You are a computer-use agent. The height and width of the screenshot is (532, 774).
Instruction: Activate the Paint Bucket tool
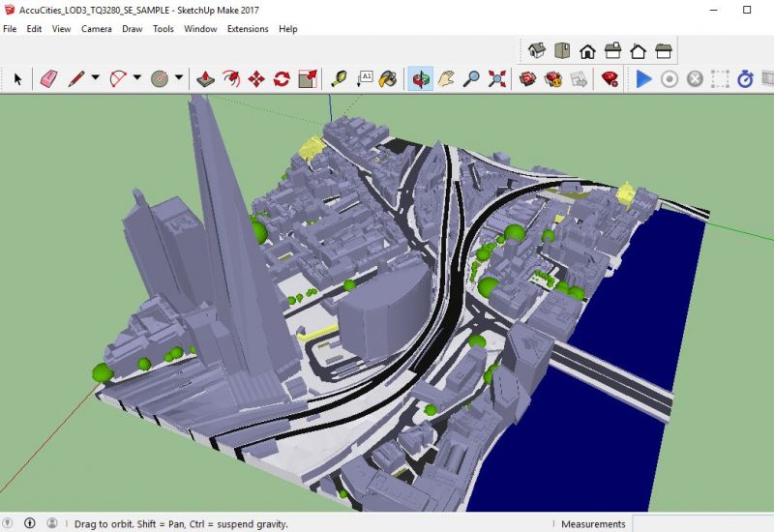[389, 78]
